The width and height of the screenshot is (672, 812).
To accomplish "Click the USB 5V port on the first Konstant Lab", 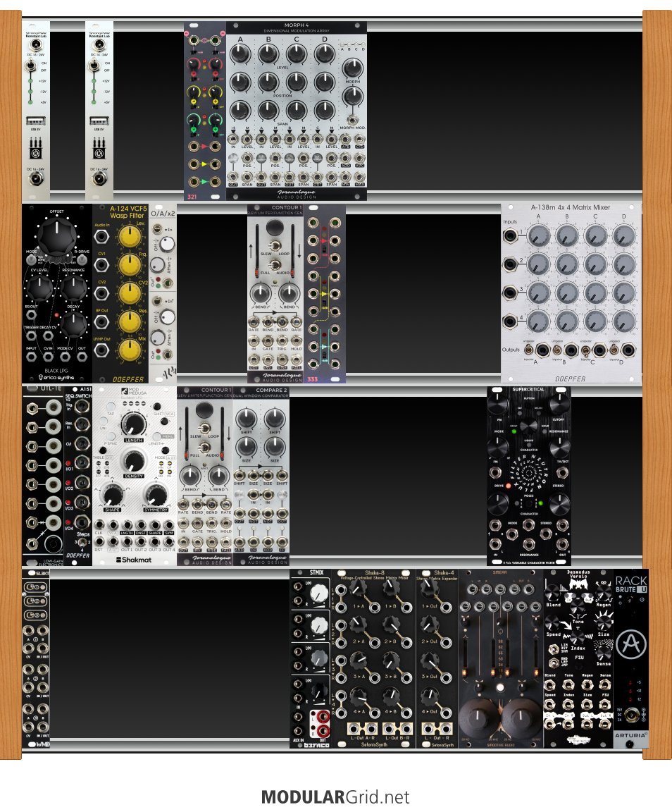I will [x=35, y=121].
